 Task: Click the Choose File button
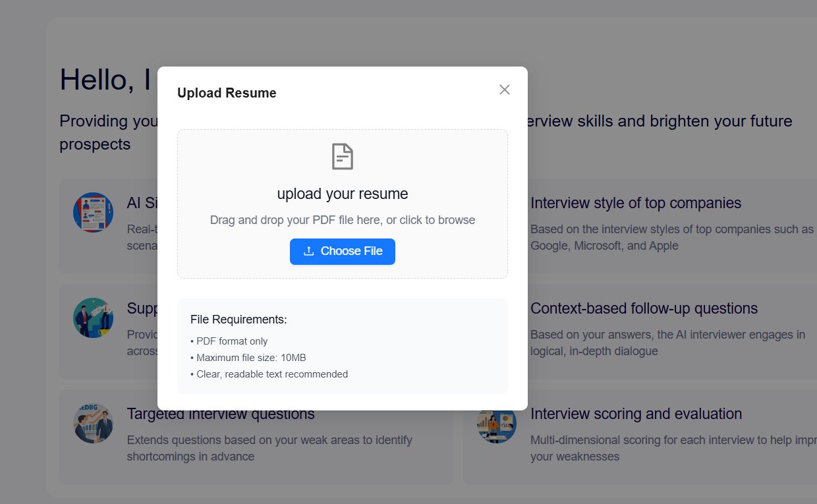tap(342, 251)
